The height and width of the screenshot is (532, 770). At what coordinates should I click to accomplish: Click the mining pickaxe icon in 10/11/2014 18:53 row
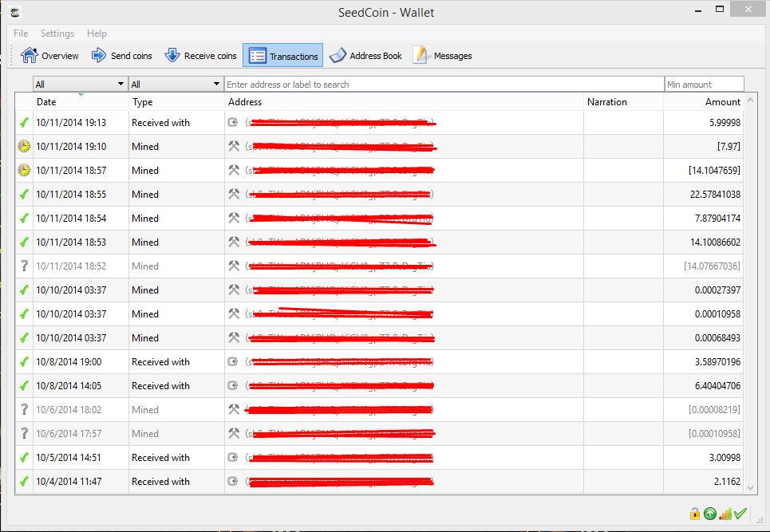[234, 242]
